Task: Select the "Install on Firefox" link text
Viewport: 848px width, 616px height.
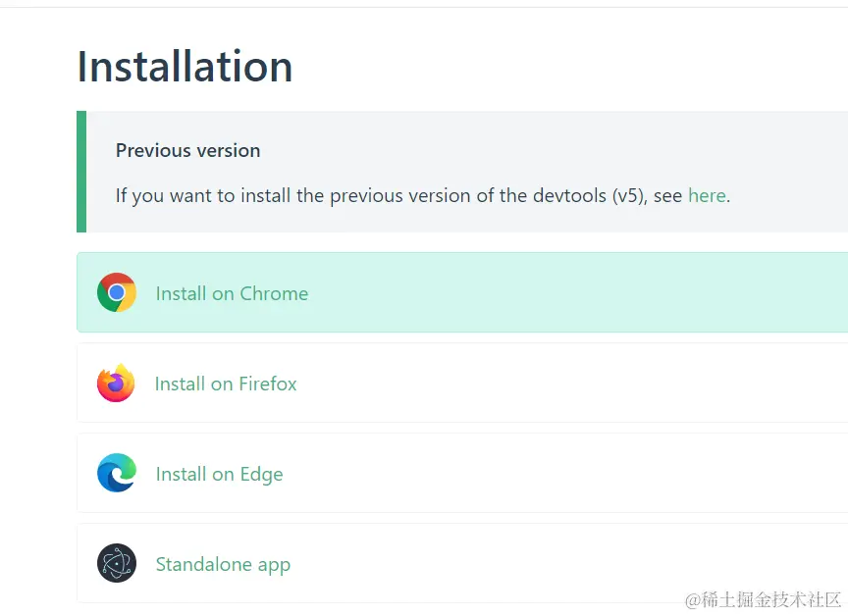Action: 226,384
